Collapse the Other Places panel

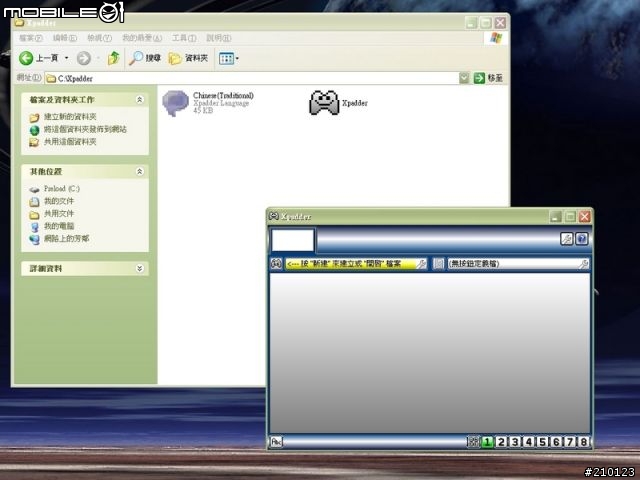140,171
